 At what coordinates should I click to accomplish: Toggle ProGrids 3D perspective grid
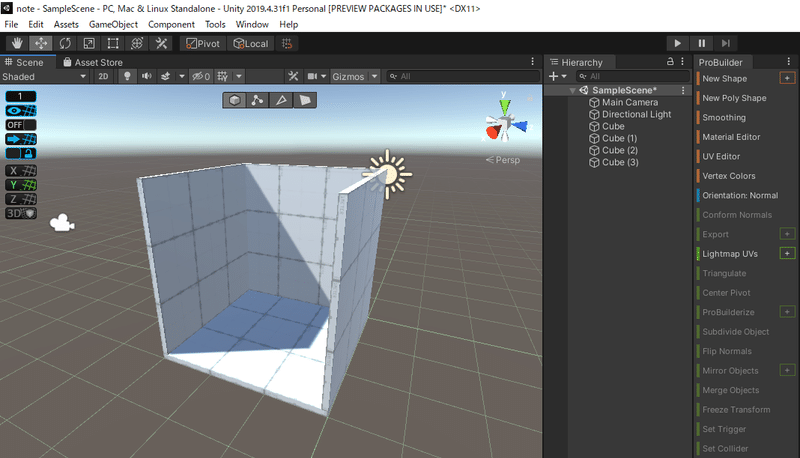(x=21, y=214)
